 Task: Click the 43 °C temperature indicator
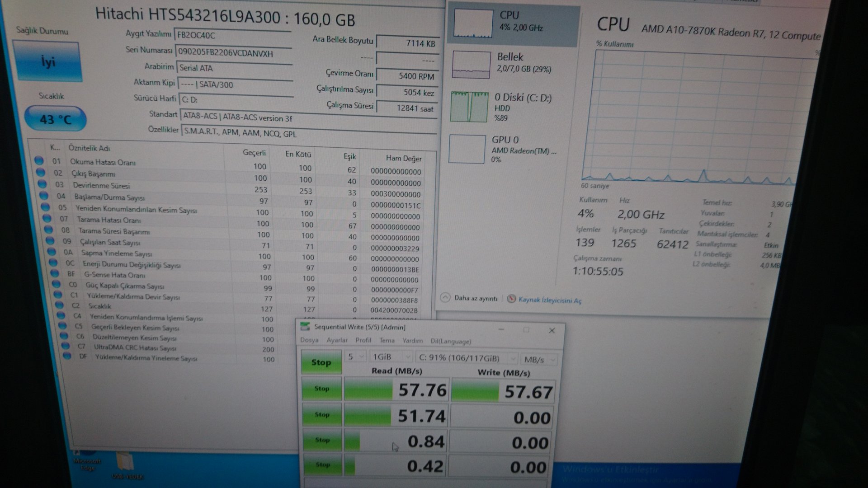(55, 119)
